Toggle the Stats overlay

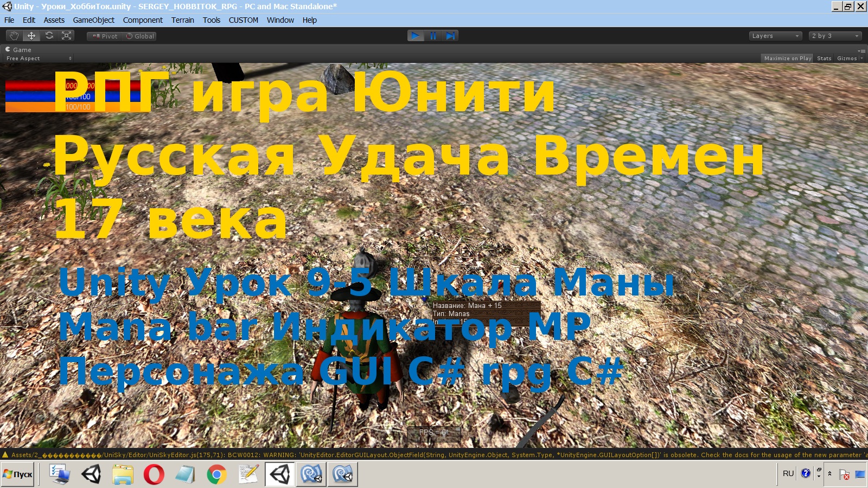[x=824, y=58]
